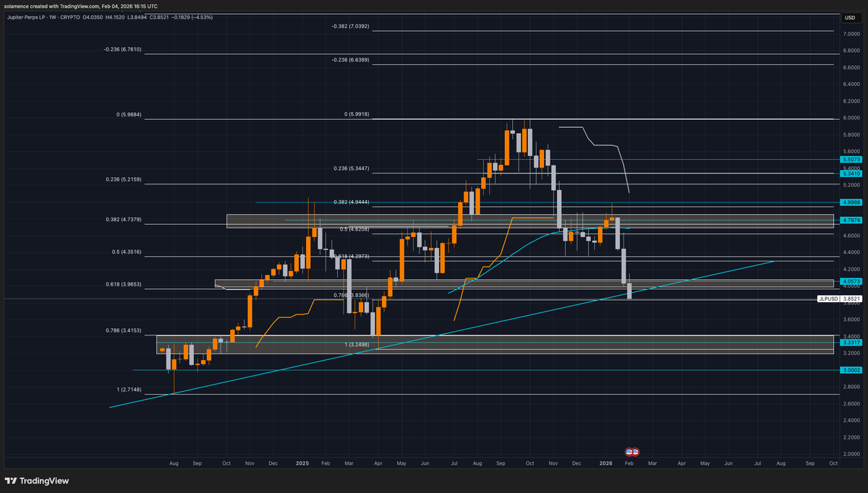The height and width of the screenshot is (493, 868).
Task: Click the cyan 5.5073 price label
Action: (851, 159)
